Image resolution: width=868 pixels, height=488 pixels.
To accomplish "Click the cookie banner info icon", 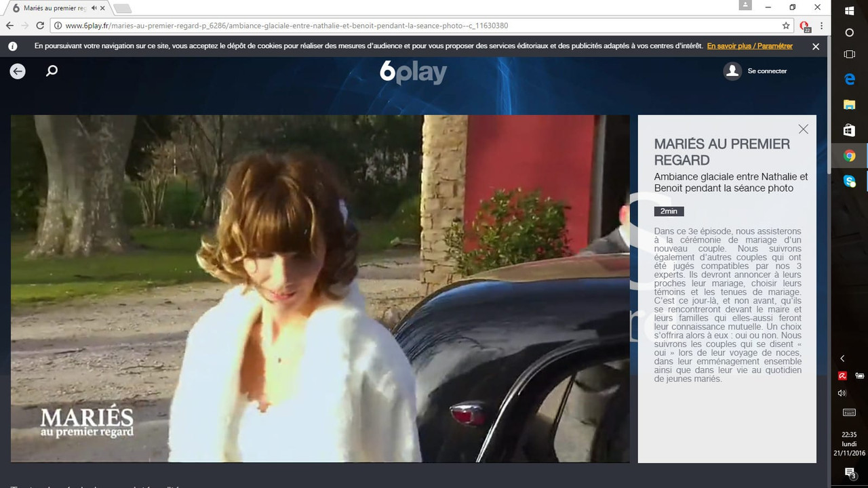I will pyautogui.click(x=12, y=46).
